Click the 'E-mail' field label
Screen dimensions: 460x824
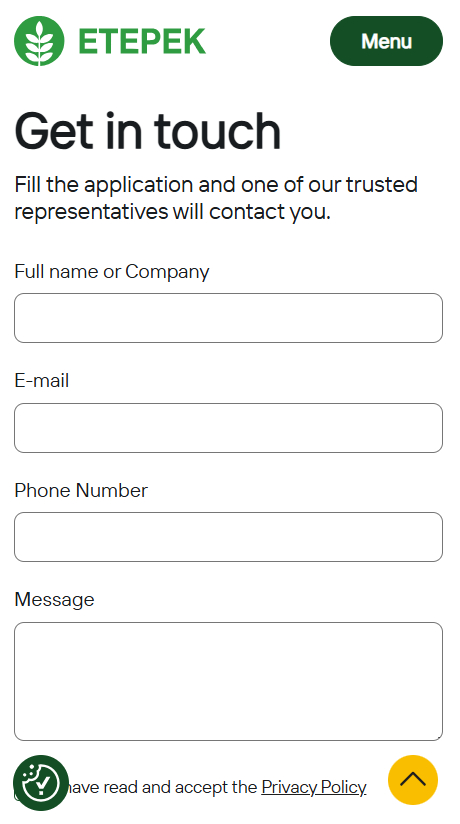click(x=42, y=380)
